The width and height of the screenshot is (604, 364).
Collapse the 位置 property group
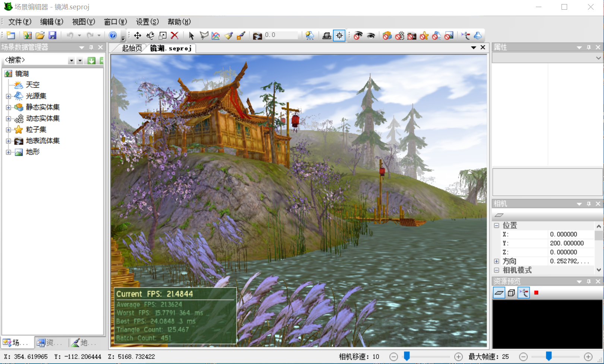pos(497,225)
